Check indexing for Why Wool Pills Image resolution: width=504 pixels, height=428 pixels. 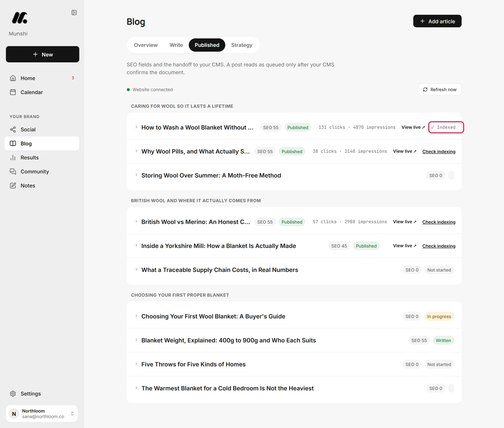click(439, 152)
